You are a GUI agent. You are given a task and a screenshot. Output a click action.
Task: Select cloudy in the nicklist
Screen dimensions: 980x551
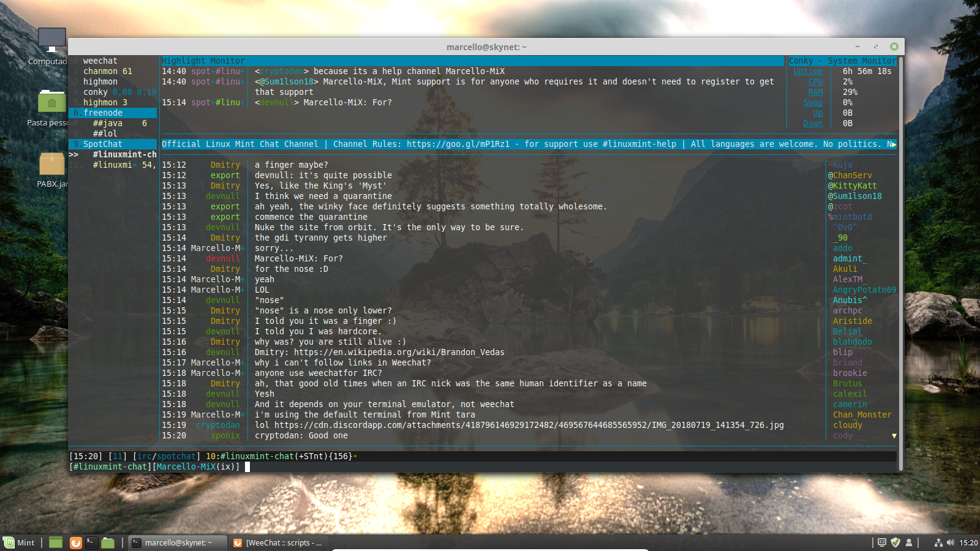pyautogui.click(x=847, y=425)
